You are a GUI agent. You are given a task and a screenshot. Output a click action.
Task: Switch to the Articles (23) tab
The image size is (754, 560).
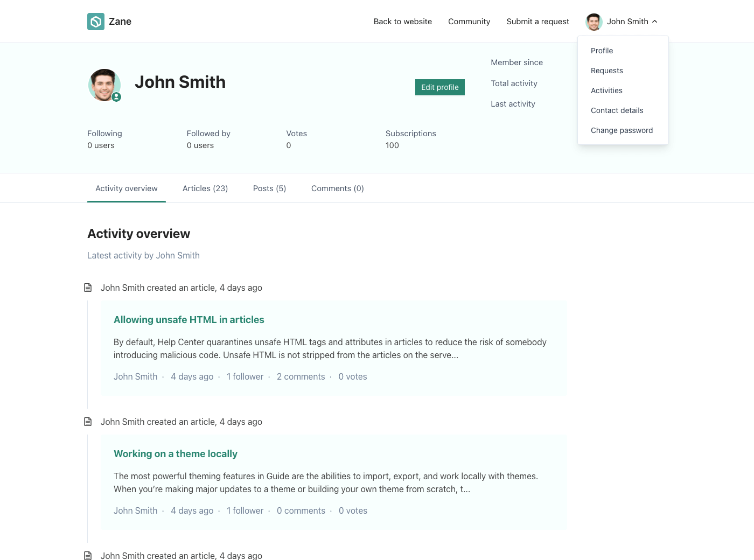pos(205,188)
